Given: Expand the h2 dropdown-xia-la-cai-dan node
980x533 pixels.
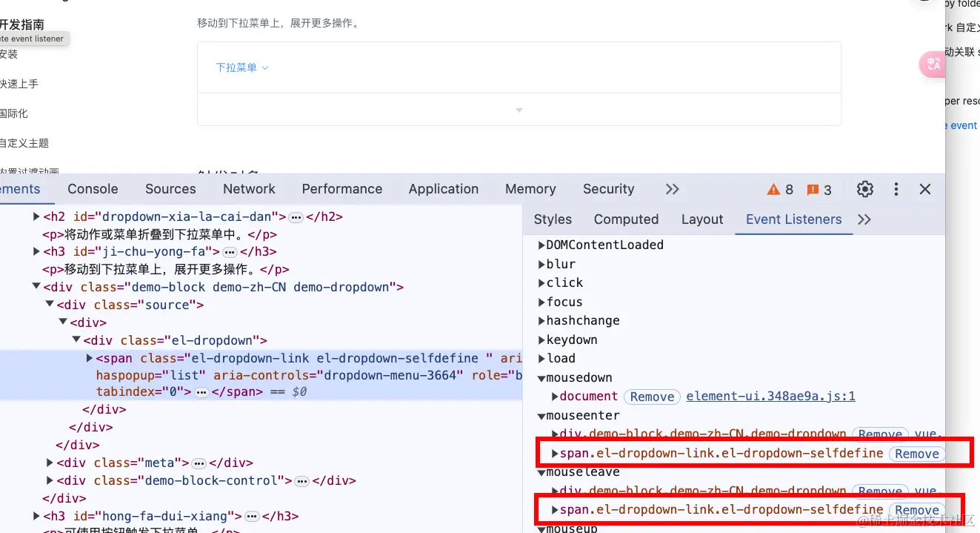Looking at the screenshot, I should pyautogui.click(x=36, y=216).
